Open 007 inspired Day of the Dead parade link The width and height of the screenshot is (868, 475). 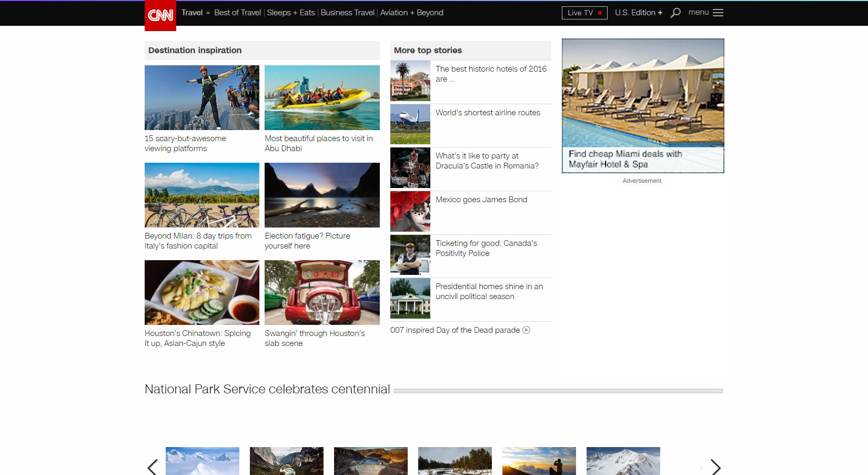click(455, 330)
